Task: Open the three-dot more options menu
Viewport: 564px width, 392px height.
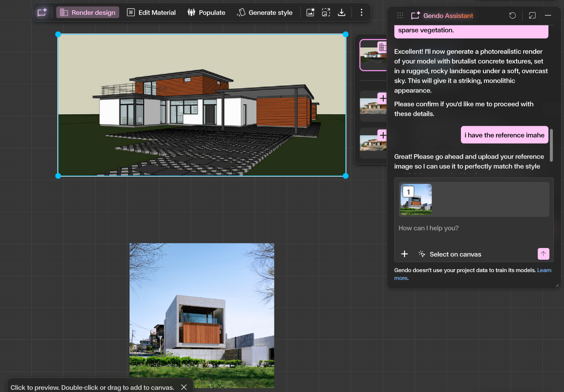Action: point(362,12)
